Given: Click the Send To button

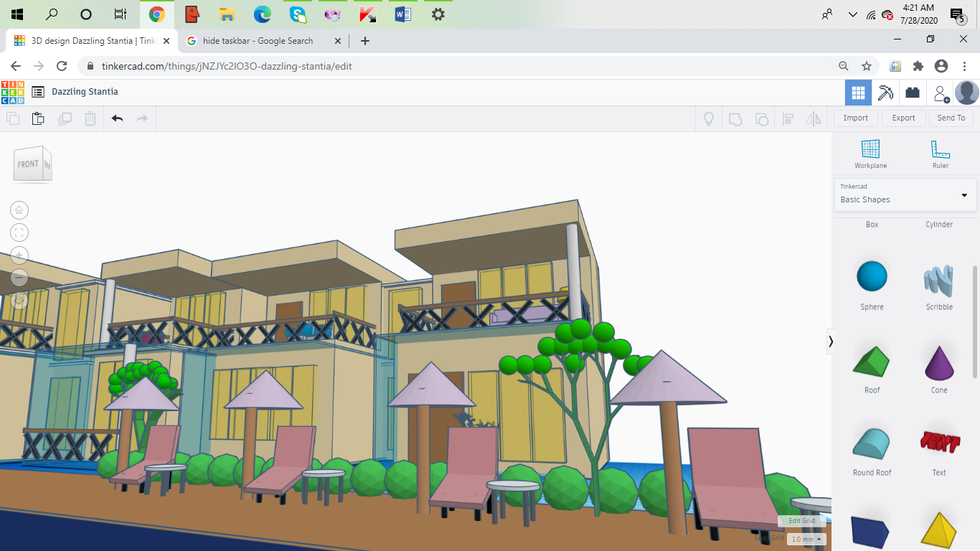Looking at the screenshot, I should 951,118.
